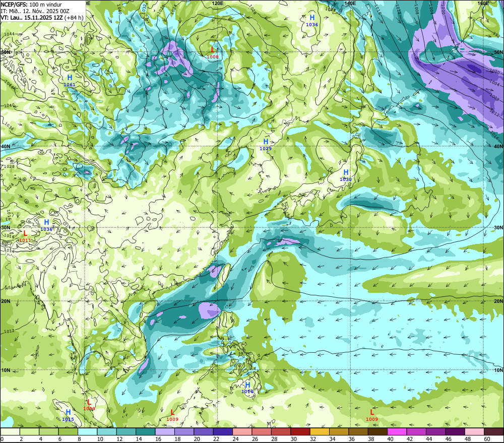Click the H 1014 high over Mindanao
Image resolution: width=504 pixels, height=443 pixels.
(x=247, y=388)
